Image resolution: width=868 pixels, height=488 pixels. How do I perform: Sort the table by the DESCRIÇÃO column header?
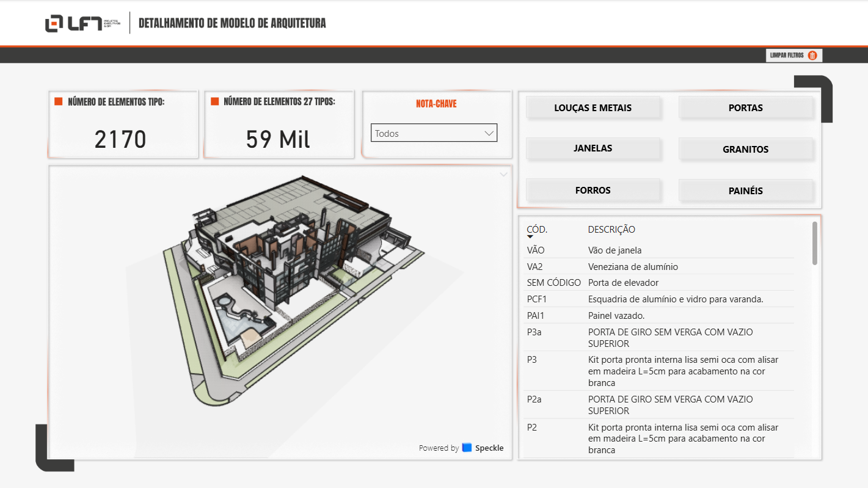tap(611, 230)
